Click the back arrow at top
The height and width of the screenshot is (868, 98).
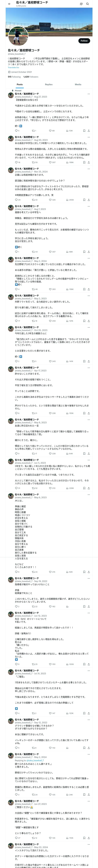tap(9, 4)
